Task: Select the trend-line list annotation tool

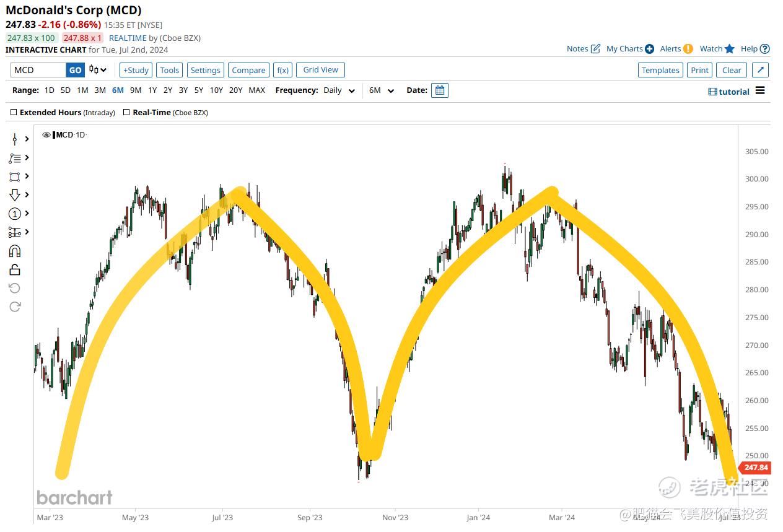Action: pyautogui.click(x=15, y=159)
